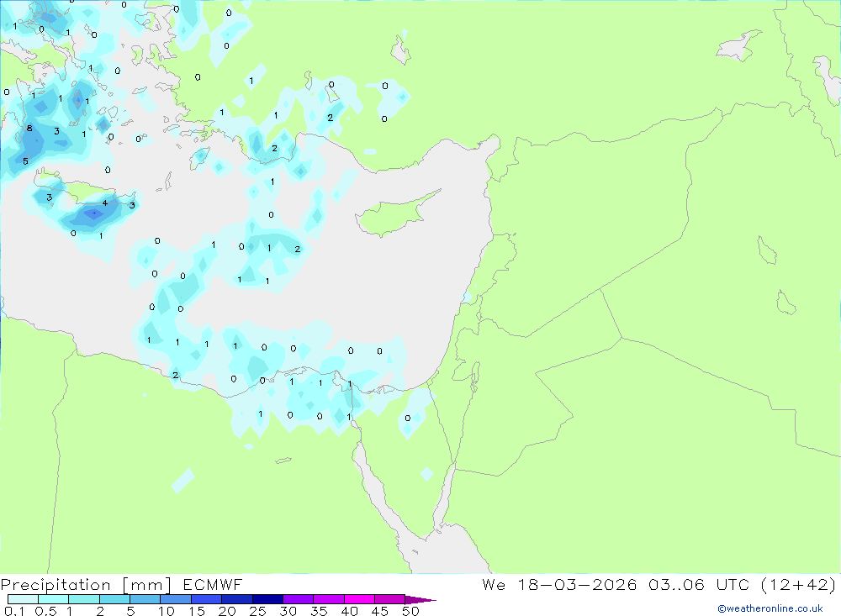Click the 30–35 mm legend swatch
841x616 pixels.
coord(298,599)
